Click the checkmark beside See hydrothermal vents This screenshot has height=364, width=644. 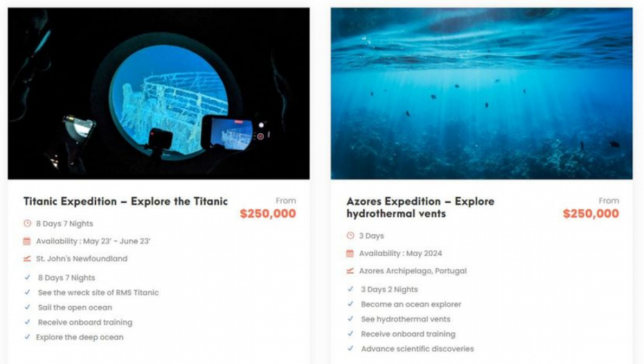click(x=350, y=319)
